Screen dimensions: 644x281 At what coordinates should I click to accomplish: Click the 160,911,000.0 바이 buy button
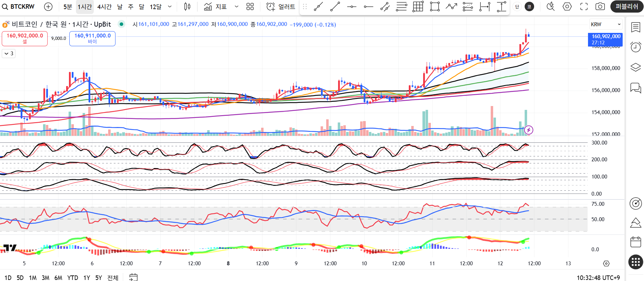(92, 38)
